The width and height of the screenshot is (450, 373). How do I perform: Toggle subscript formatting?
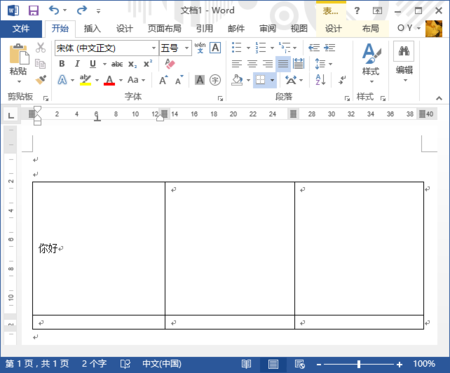pyautogui.click(x=132, y=64)
